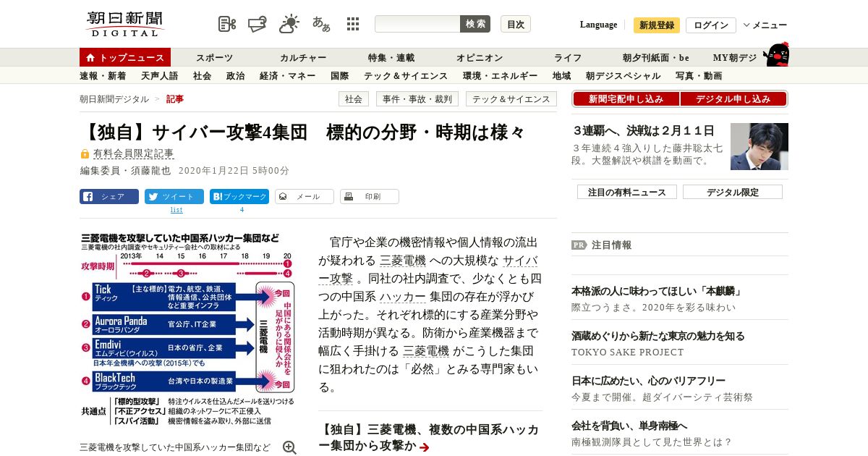
Task: Select 朝デジスペシャル in sub-navigation
Action: [624, 75]
